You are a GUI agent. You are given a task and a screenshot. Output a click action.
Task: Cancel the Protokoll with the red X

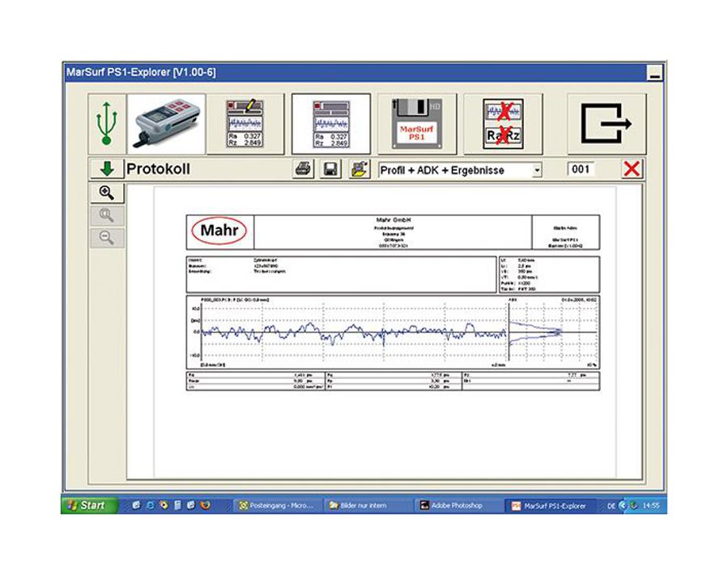[x=632, y=168]
